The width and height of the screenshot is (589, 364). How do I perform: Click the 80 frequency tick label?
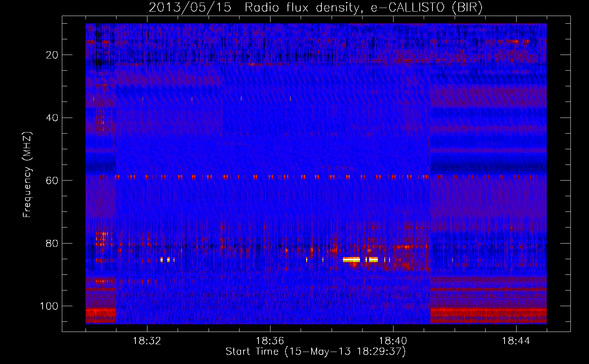52,244
